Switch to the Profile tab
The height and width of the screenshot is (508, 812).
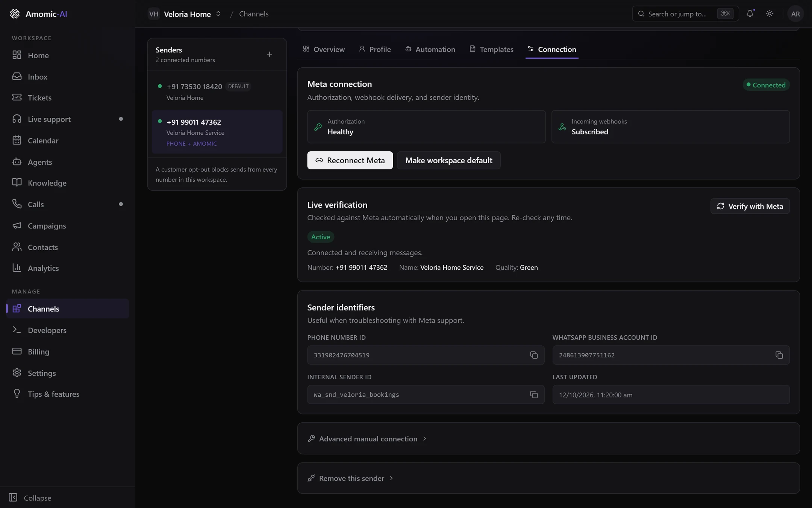click(x=375, y=49)
